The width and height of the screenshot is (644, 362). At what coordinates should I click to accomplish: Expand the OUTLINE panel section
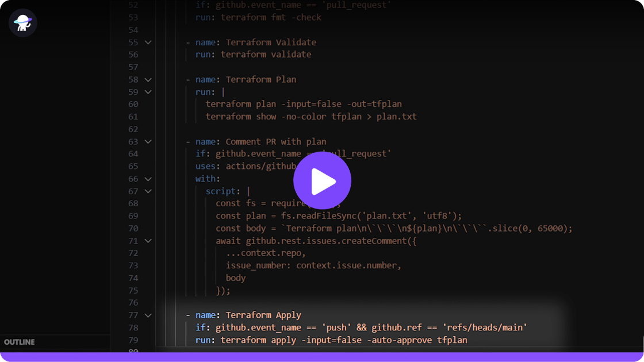coord(20,342)
